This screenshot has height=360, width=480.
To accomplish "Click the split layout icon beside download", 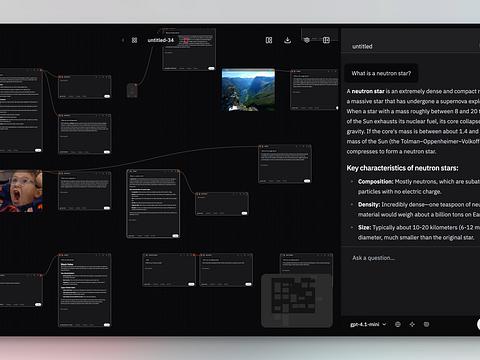I will [269, 40].
